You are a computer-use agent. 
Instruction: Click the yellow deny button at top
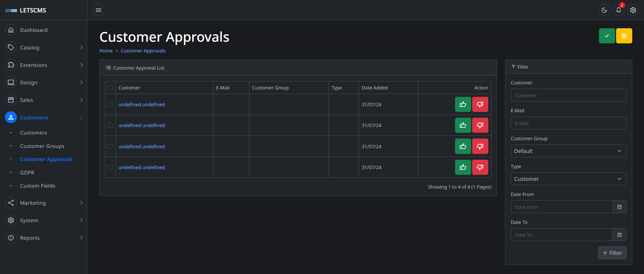(624, 36)
